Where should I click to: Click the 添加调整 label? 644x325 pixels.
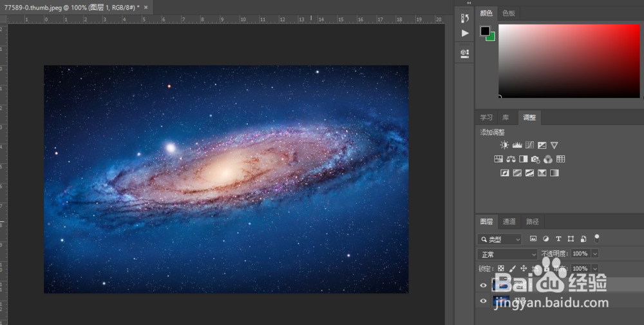pos(493,132)
